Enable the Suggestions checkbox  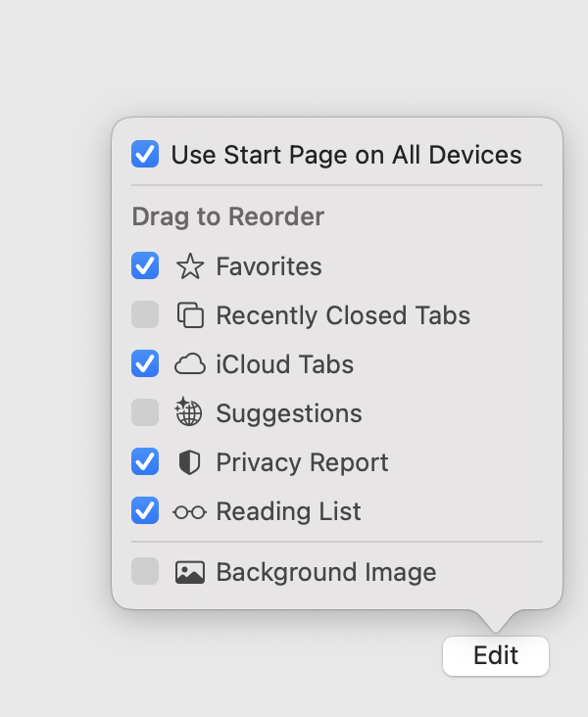[145, 412]
